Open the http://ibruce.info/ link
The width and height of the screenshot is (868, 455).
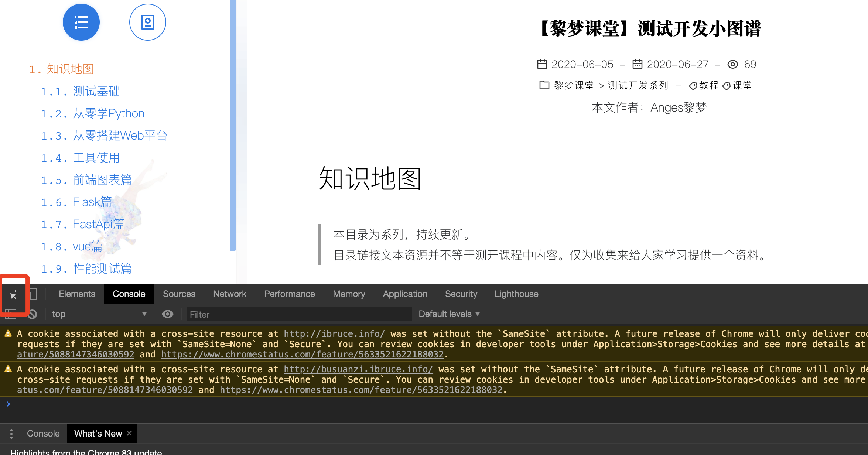334,334
